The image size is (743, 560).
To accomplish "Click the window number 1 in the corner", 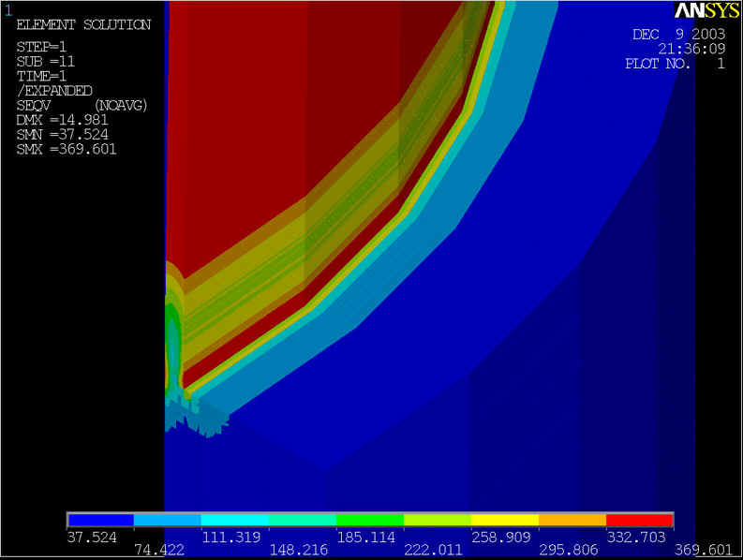I will click(x=7, y=10).
